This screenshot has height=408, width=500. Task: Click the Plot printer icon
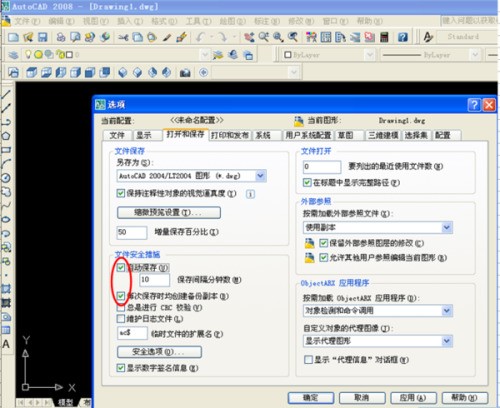pyautogui.click(x=61, y=37)
